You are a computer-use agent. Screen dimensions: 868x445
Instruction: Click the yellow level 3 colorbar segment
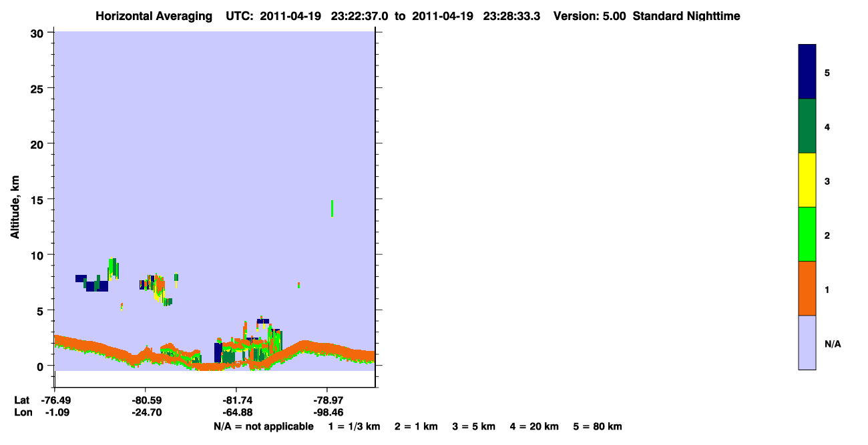click(x=807, y=180)
